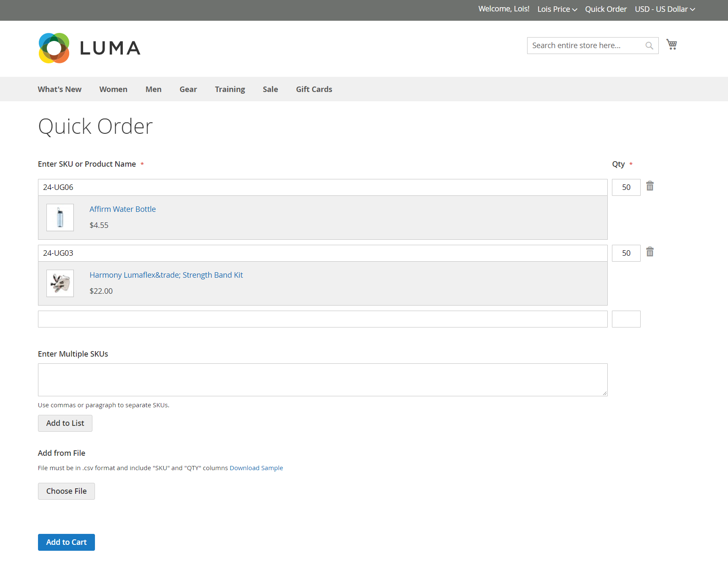View the Affirm Water Bottle product page
Viewport: 728px width, 563px height.
coord(122,209)
